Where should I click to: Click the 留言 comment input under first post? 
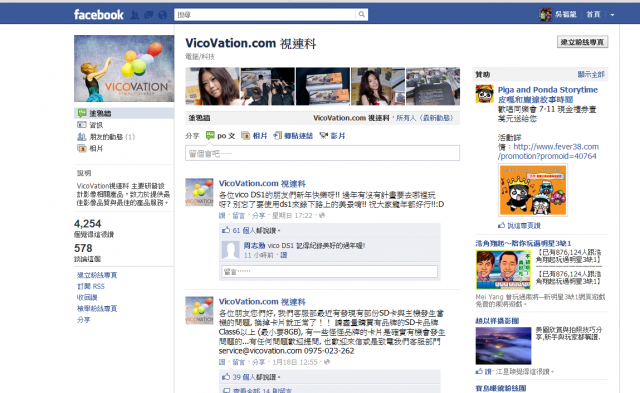[x=329, y=271]
